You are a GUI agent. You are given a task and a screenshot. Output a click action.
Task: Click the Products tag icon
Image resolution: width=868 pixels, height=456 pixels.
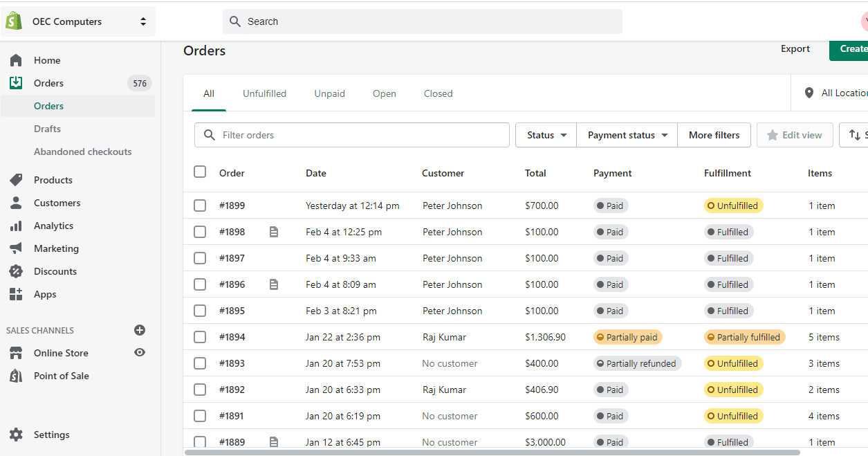16,180
